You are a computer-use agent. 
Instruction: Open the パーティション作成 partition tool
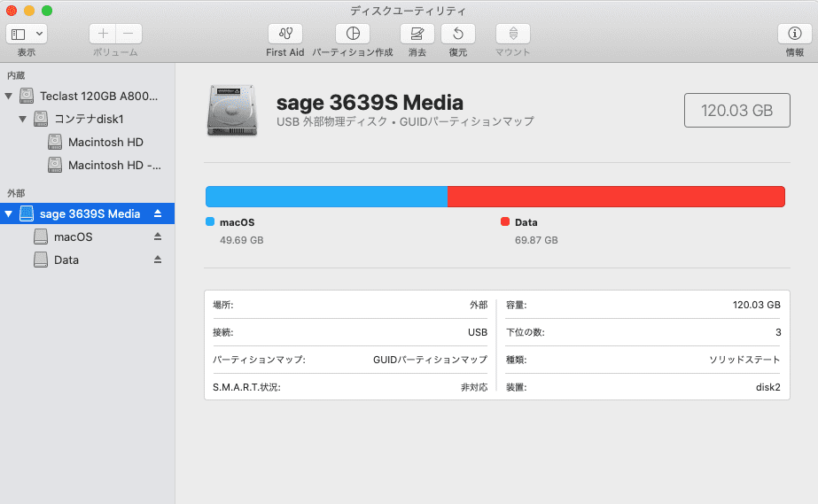click(x=353, y=34)
